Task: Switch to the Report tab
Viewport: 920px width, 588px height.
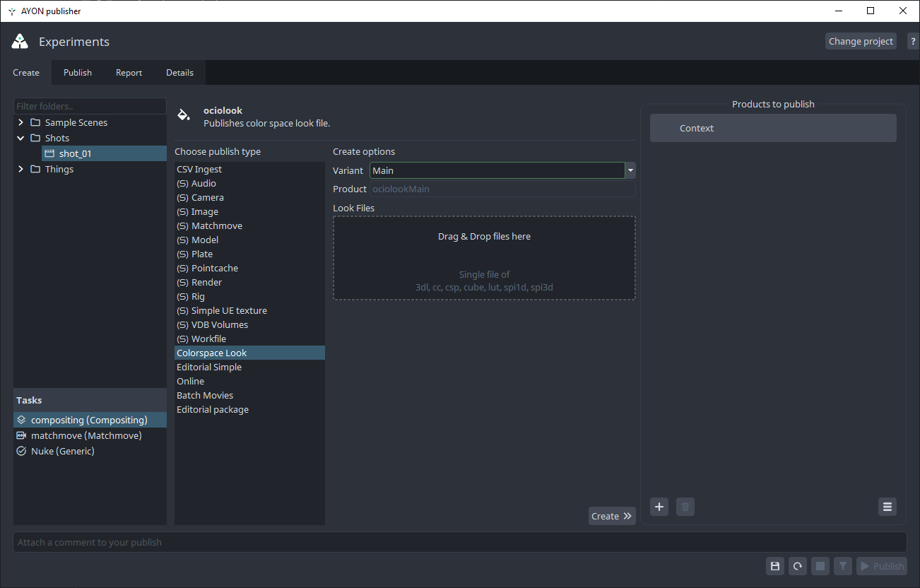Action: 129,73
